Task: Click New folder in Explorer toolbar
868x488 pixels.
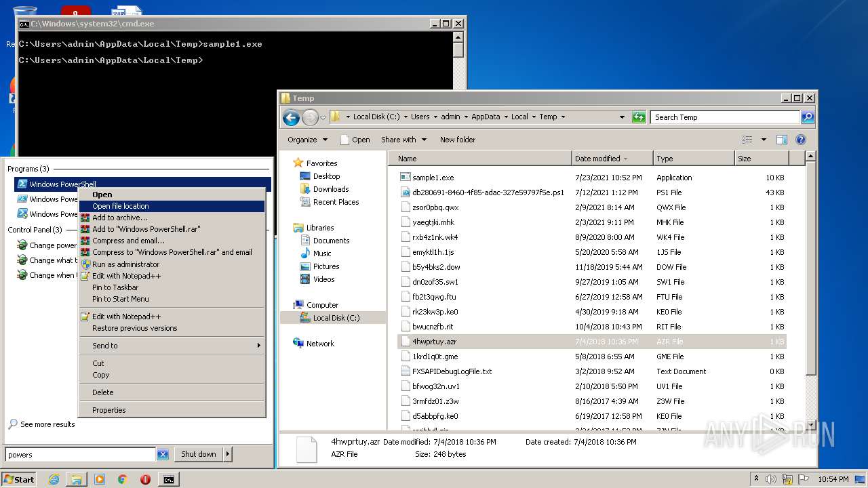Action: click(x=458, y=140)
